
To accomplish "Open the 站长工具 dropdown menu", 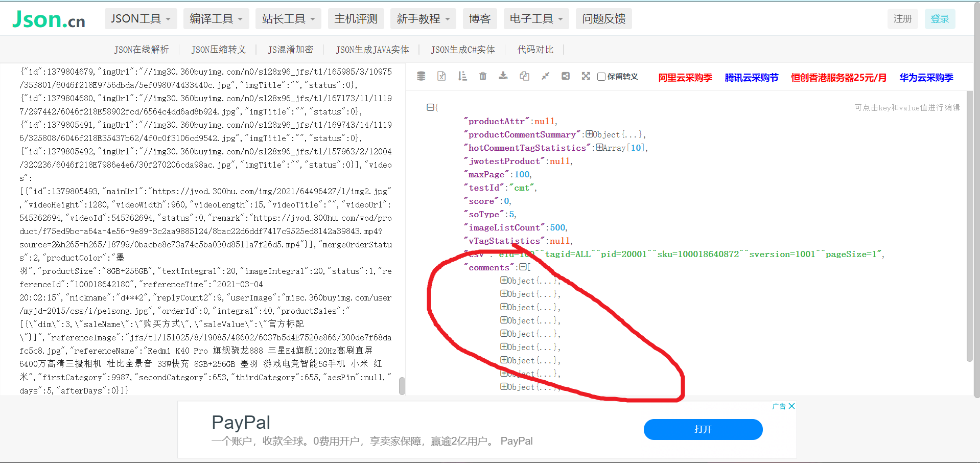I will pos(289,19).
